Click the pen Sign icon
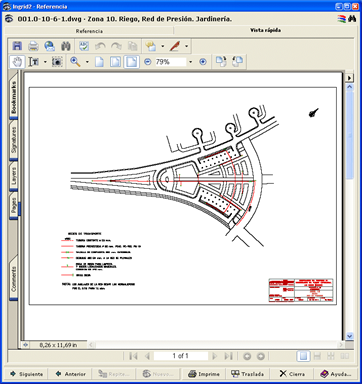The height and width of the screenshot is (384, 362). (175, 46)
